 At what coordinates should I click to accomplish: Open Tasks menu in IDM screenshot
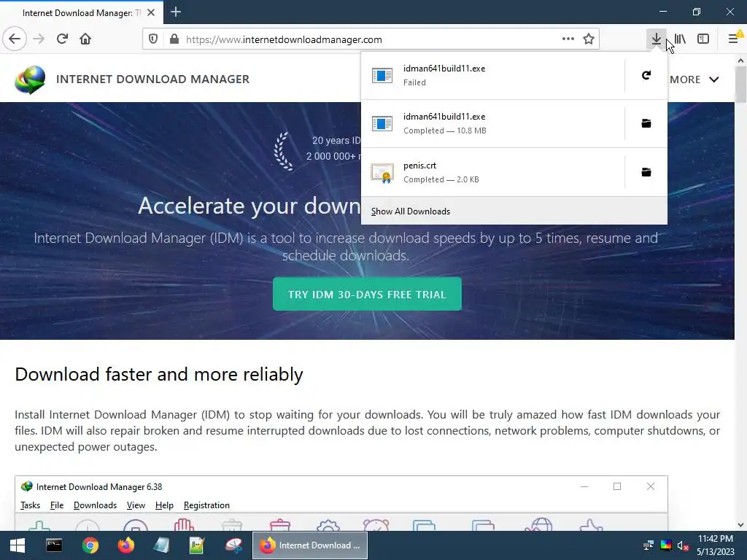30,505
